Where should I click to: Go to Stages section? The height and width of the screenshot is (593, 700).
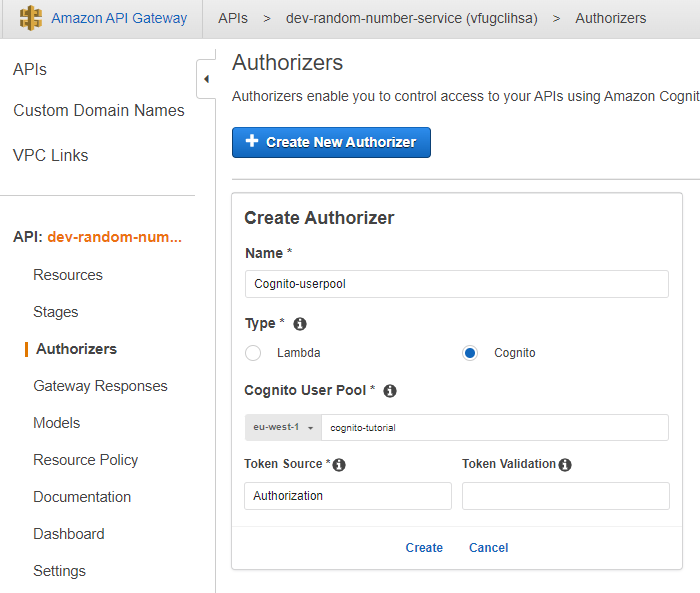point(56,312)
